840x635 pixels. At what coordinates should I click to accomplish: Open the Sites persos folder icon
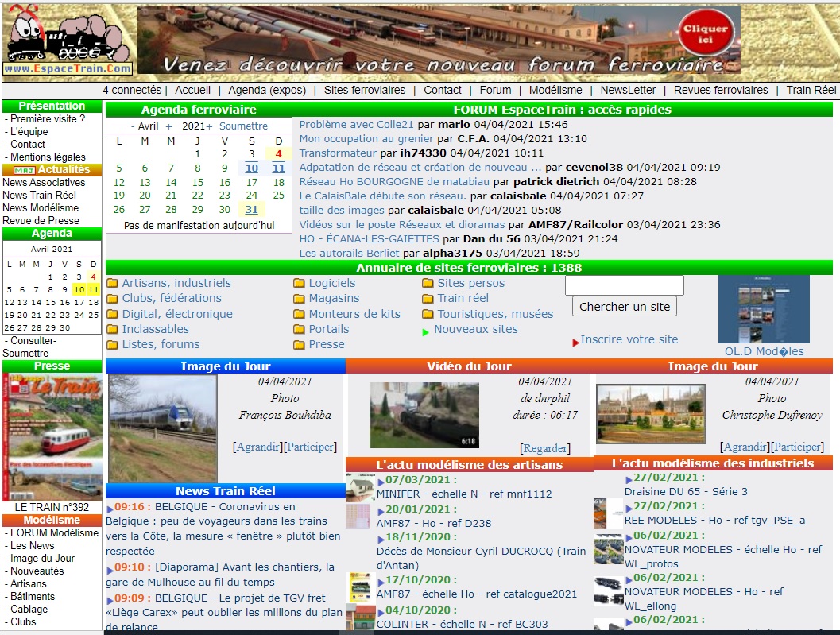click(428, 283)
